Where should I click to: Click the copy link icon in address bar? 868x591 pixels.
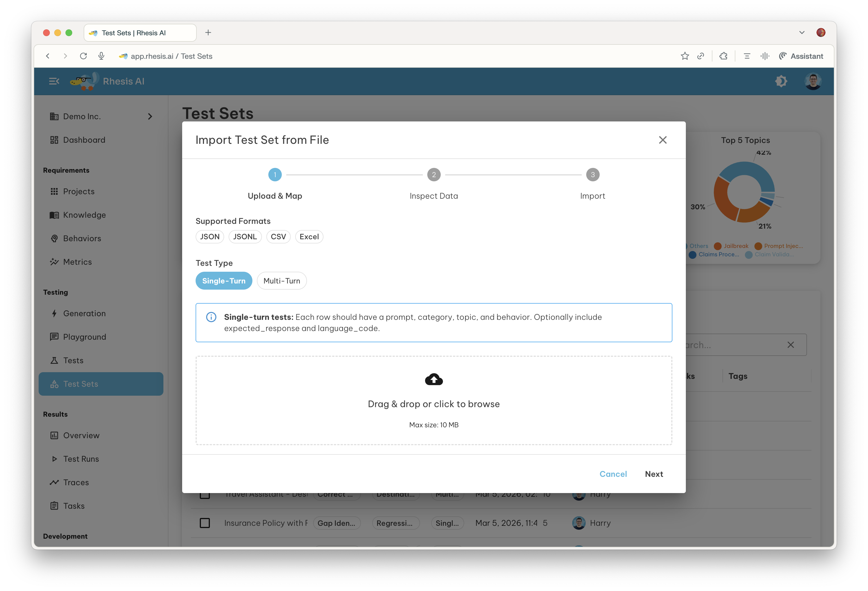point(701,56)
